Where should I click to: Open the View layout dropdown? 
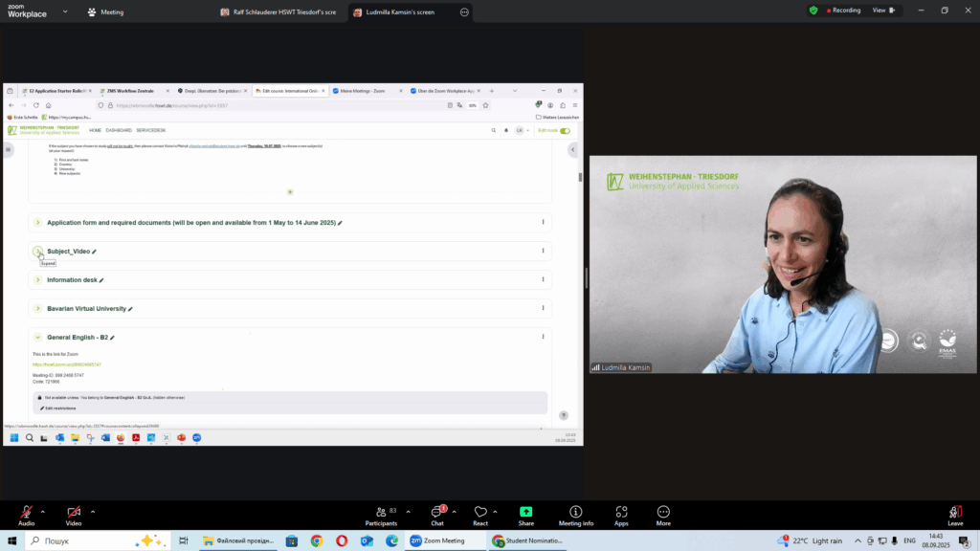(x=882, y=11)
